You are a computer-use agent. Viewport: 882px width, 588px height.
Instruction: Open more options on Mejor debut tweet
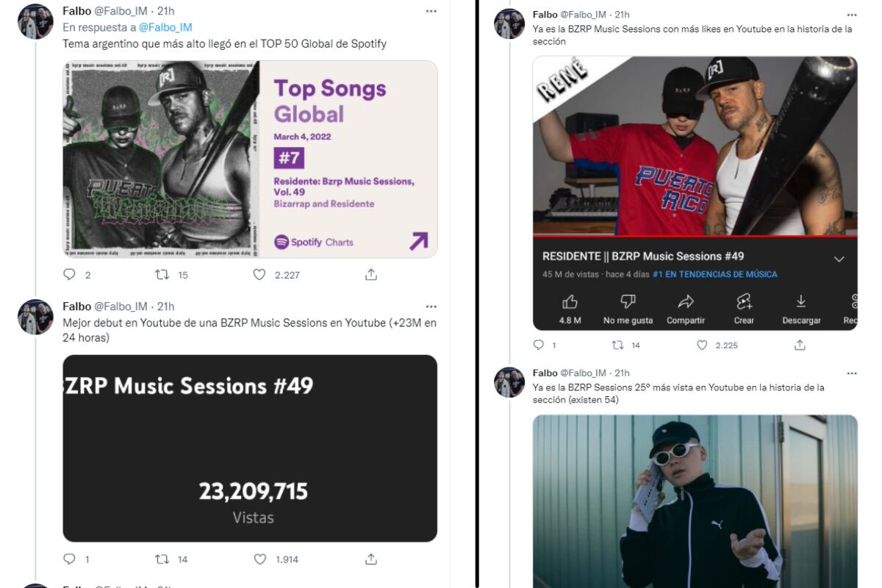click(x=431, y=306)
